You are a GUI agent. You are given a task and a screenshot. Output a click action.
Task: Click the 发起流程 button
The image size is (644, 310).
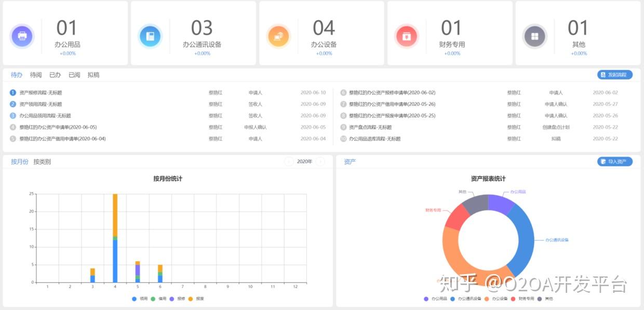point(615,74)
